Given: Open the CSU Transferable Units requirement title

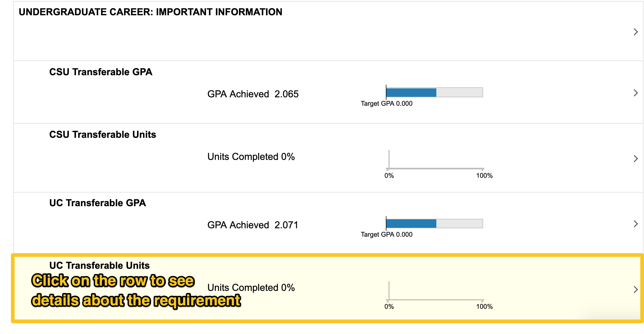Looking at the screenshot, I should point(103,134).
